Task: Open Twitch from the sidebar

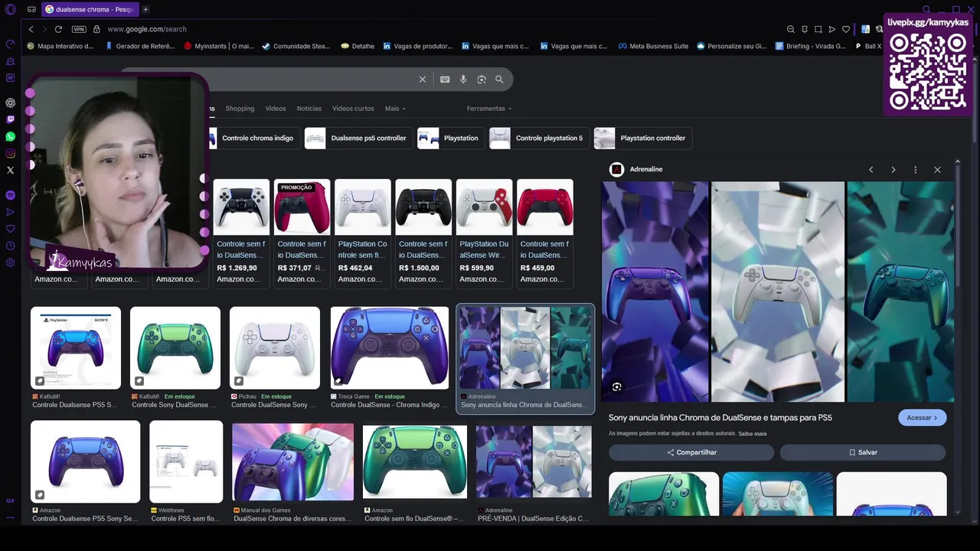Action: (10, 119)
